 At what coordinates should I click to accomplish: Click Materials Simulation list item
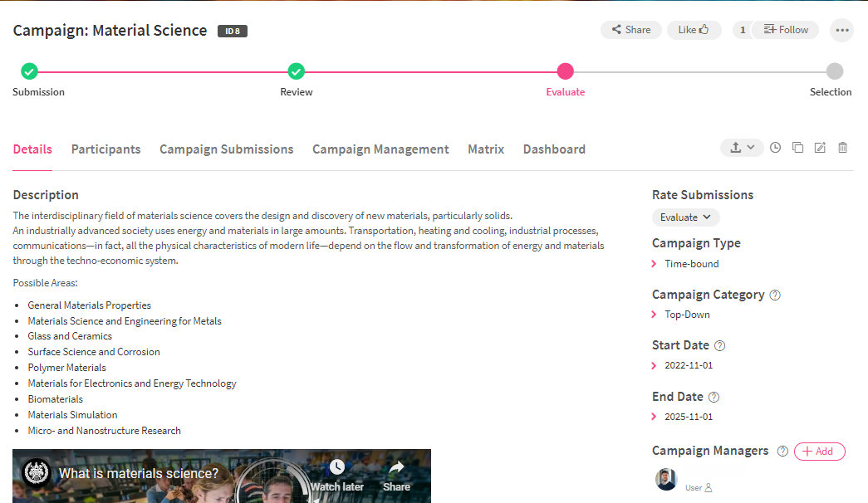(x=72, y=415)
